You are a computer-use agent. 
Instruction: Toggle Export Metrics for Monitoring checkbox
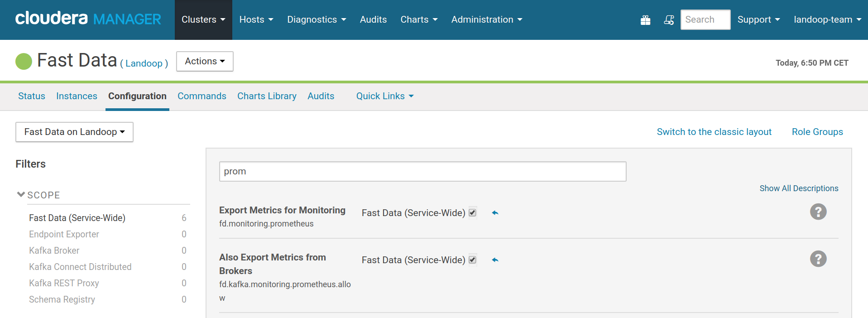click(x=472, y=212)
